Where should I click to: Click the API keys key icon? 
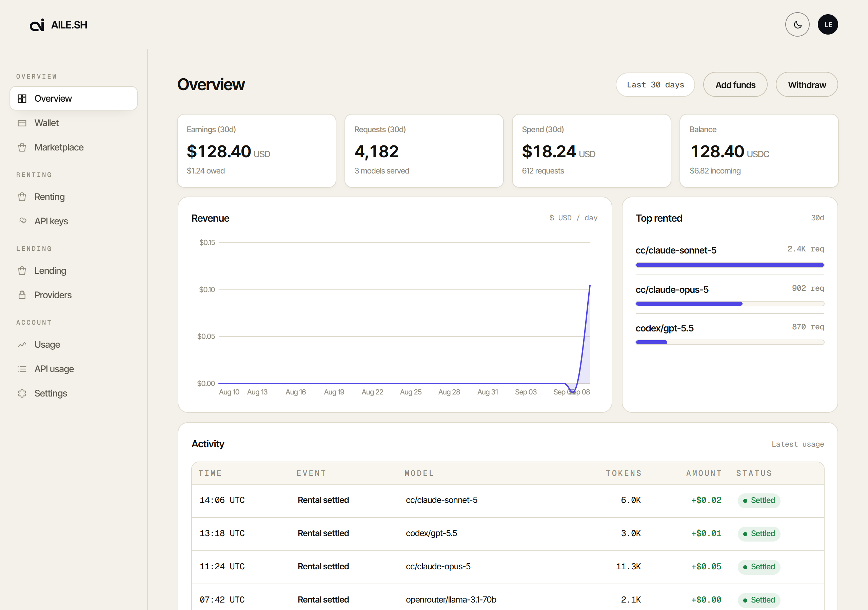click(x=23, y=221)
